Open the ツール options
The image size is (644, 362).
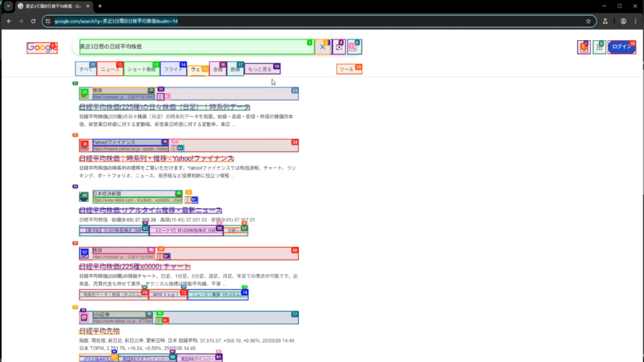click(x=349, y=69)
